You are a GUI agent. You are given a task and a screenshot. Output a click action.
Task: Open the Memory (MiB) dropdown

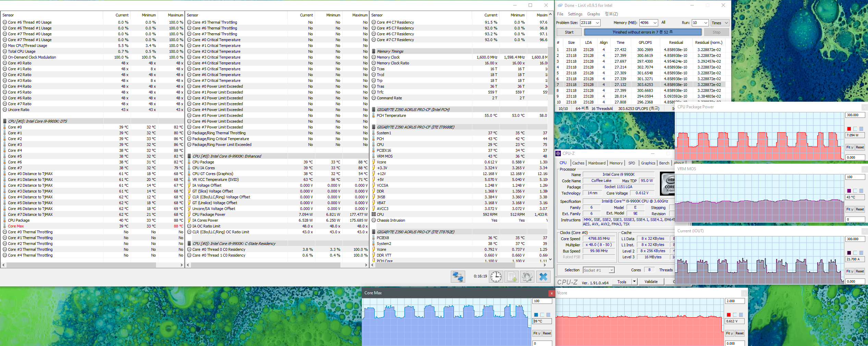pos(655,23)
